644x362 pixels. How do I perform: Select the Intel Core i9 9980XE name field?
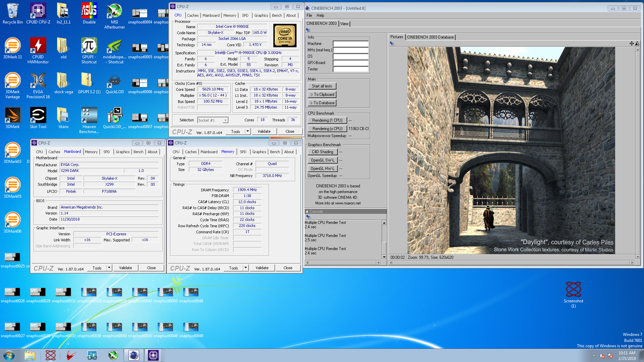click(232, 26)
